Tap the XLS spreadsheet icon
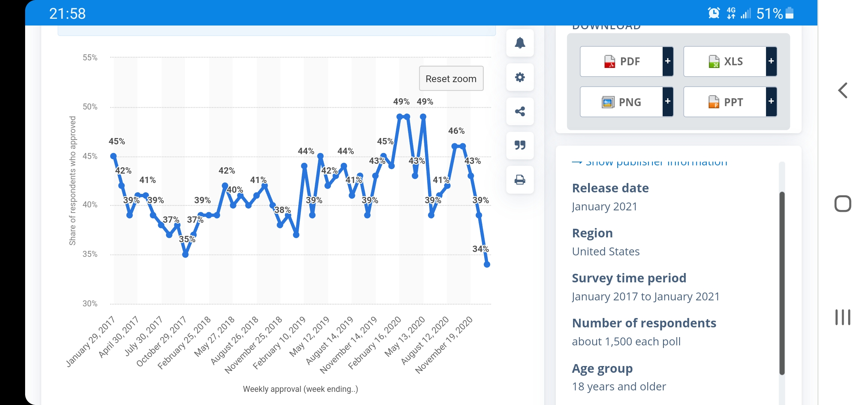The width and height of the screenshot is (868, 405). pyautogui.click(x=714, y=61)
